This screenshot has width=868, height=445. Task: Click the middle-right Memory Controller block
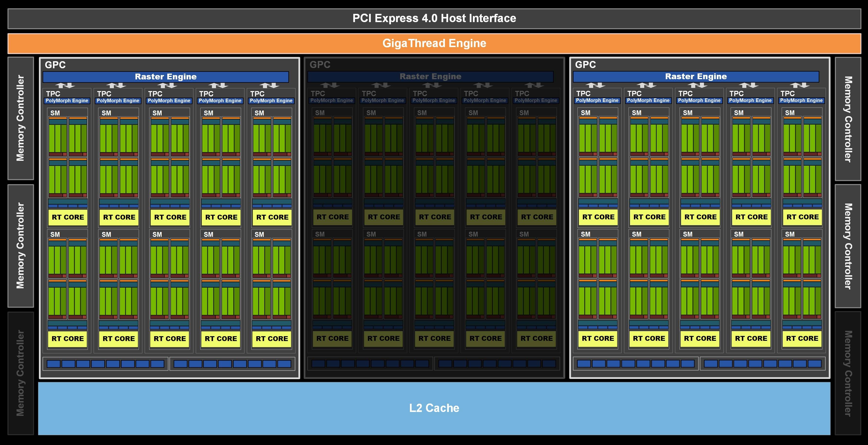pos(848,246)
